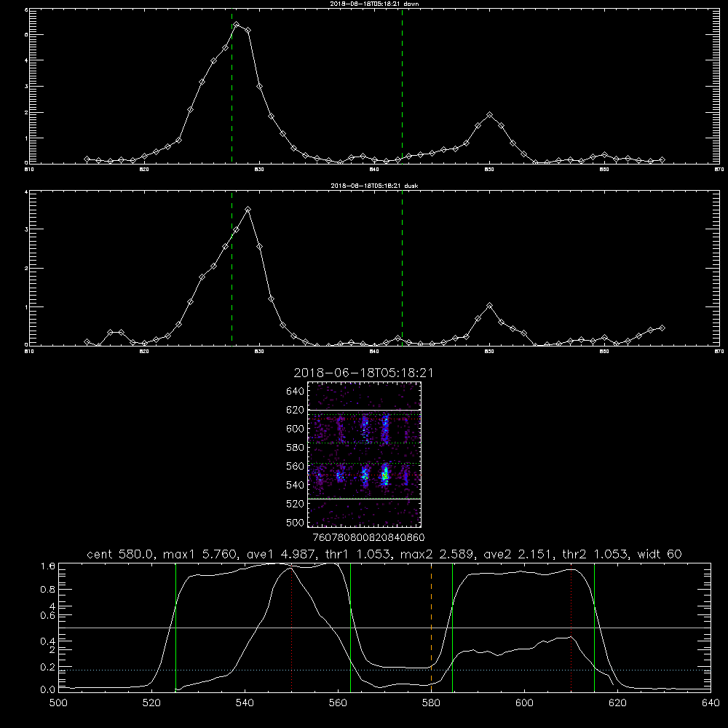
Task: Click dawn plot green dashed line near 842
Action: click(x=402, y=86)
